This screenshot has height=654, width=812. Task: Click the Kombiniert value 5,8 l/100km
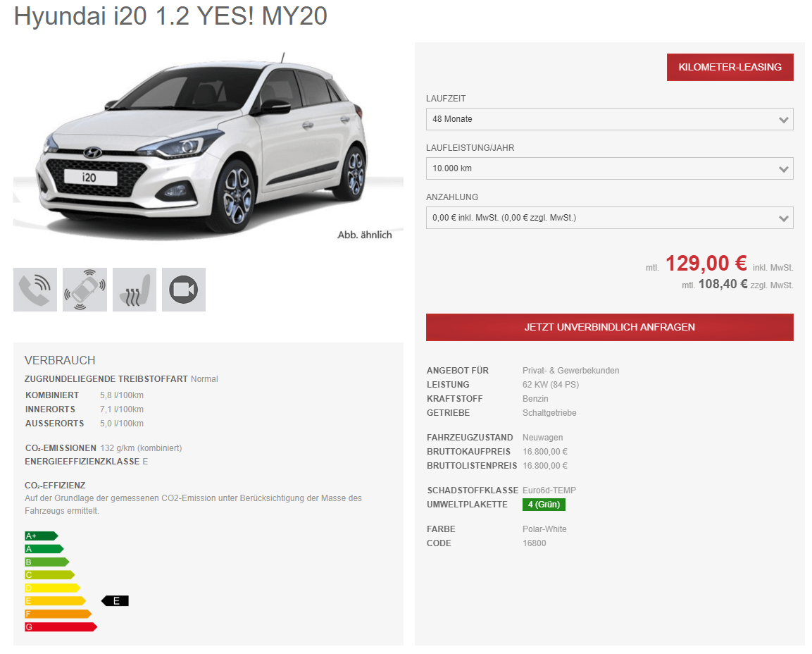[122, 395]
